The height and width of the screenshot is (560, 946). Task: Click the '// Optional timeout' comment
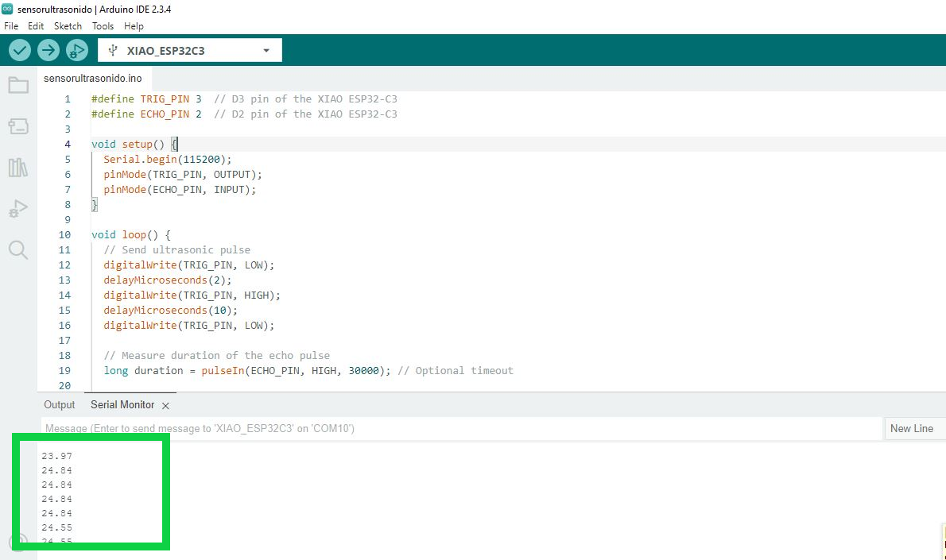coord(456,370)
